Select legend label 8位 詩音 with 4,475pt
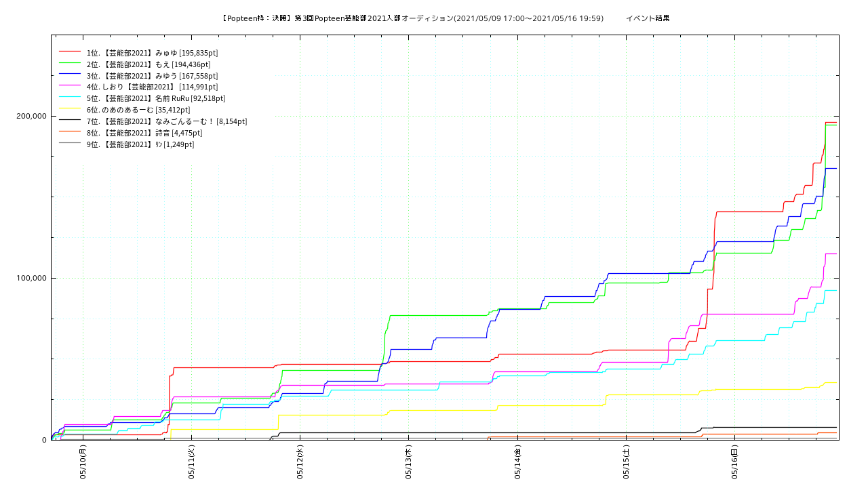 click(x=144, y=133)
